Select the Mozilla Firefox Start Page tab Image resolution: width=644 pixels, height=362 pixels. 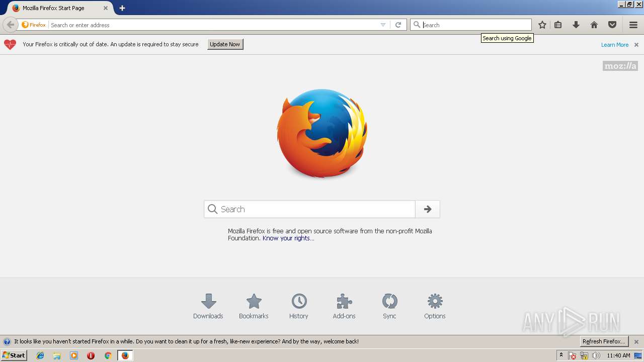point(59,8)
